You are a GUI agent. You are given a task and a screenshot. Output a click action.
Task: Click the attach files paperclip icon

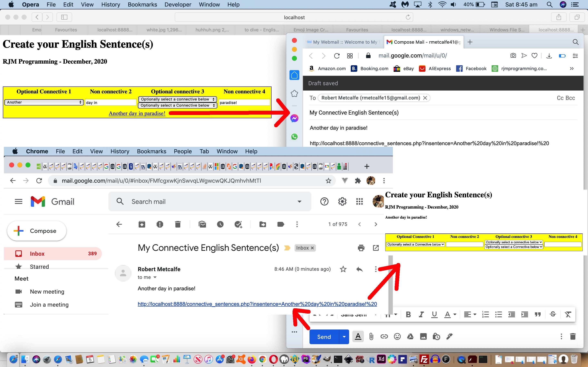371,336
